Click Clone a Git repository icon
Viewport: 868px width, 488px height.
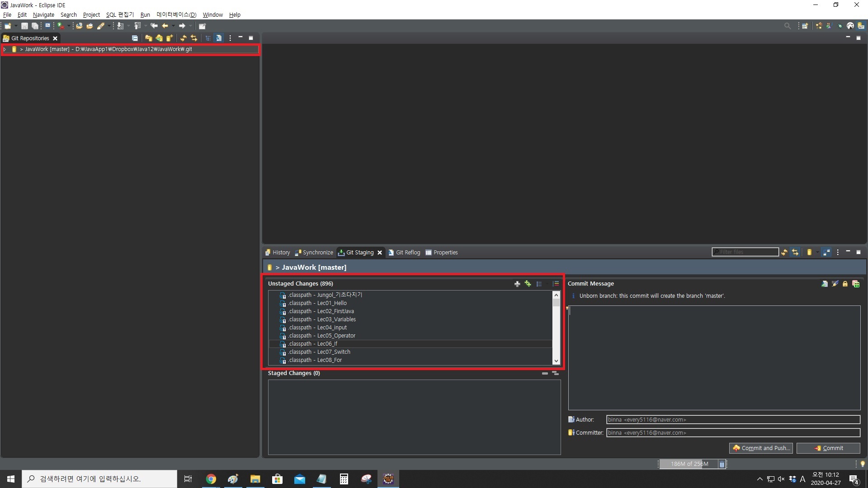159,38
